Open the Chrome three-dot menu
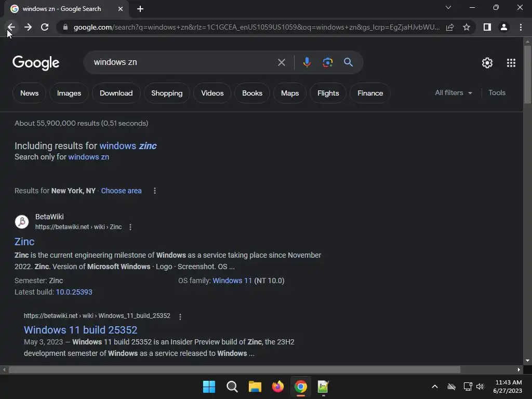532x399 pixels. pyautogui.click(x=521, y=27)
